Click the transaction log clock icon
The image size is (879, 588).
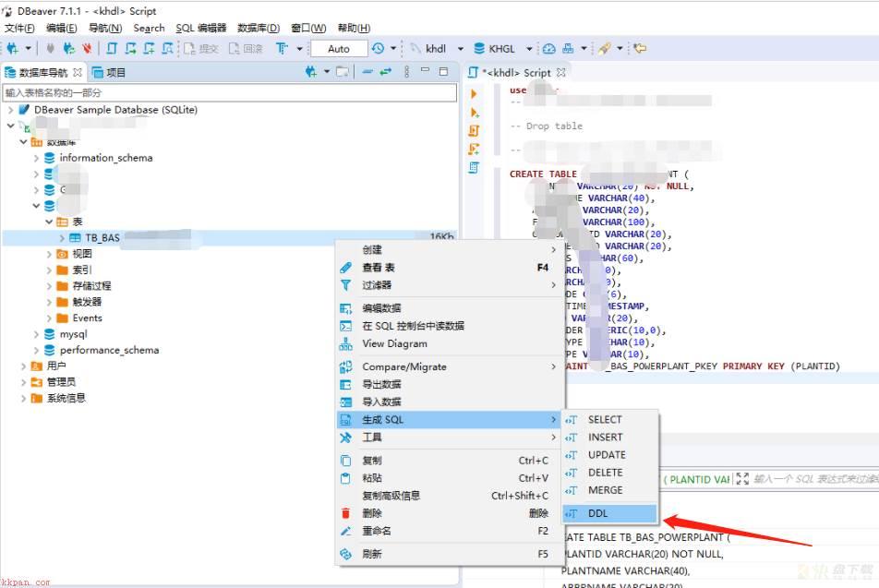tap(378, 48)
